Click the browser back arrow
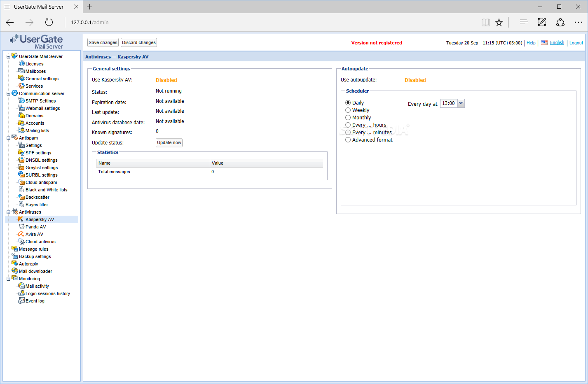The image size is (588, 384). (10, 22)
